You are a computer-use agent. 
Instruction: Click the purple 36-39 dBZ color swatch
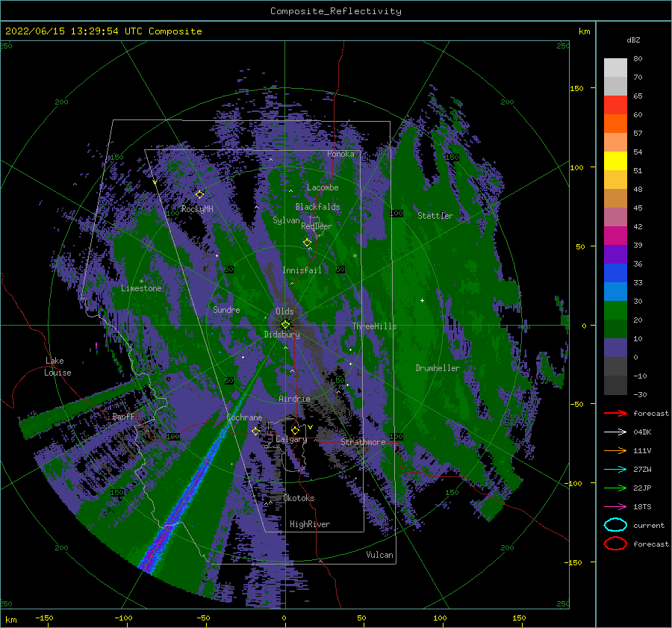pos(615,254)
